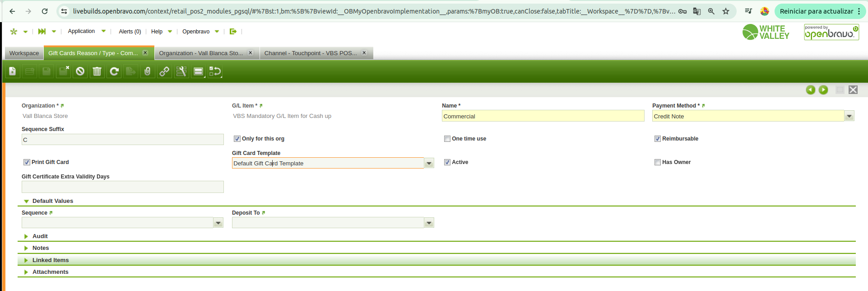
Task: Click the green asterisk quick-create icon
Action: [14, 32]
